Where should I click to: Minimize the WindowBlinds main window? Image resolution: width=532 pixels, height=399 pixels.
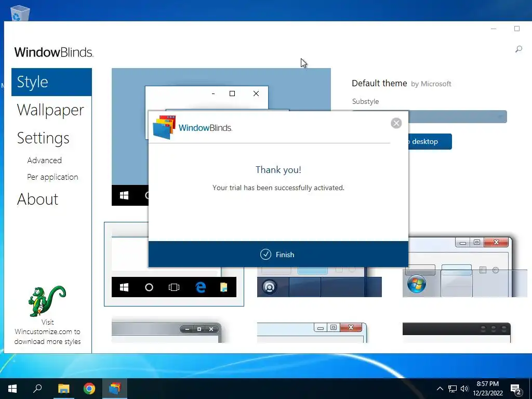pyautogui.click(x=494, y=29)
